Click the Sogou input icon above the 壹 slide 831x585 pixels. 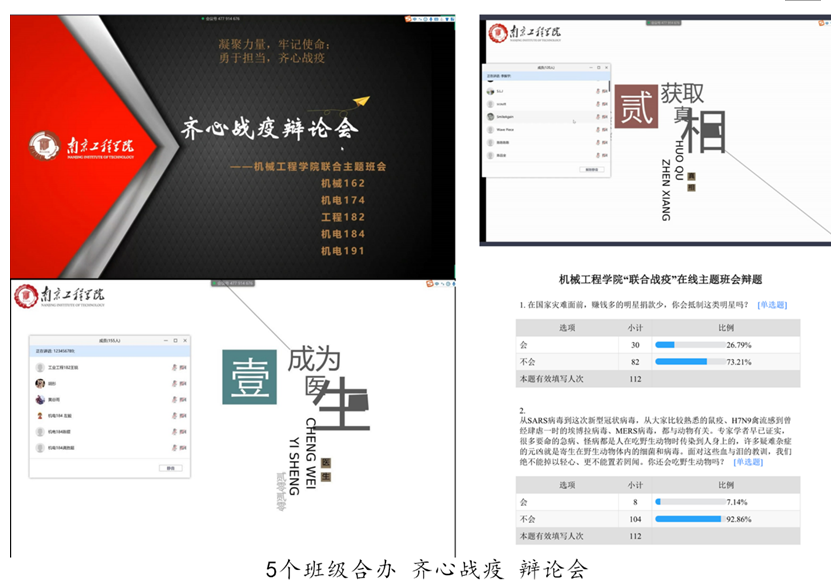point(431,284)
